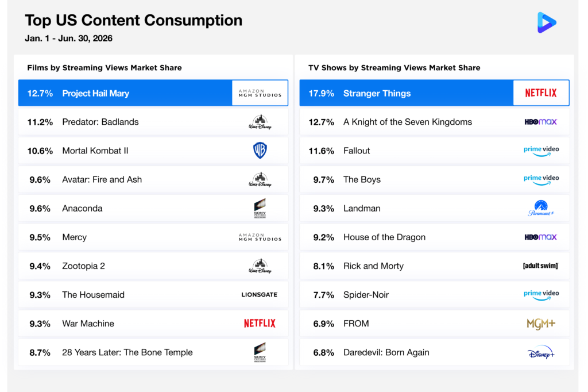Image resolution: width=588 pixels, height=392 pixels.
Task: Click the blue play-arrow brand logo
Action: (547, 22)
